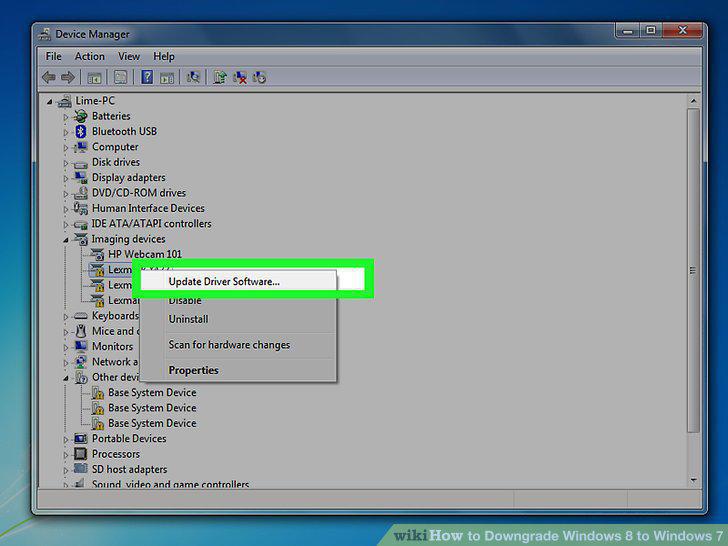The height and width of the screenshot is (546, 728).
Task: Open the Help menu
Action: tap(163, 56)
